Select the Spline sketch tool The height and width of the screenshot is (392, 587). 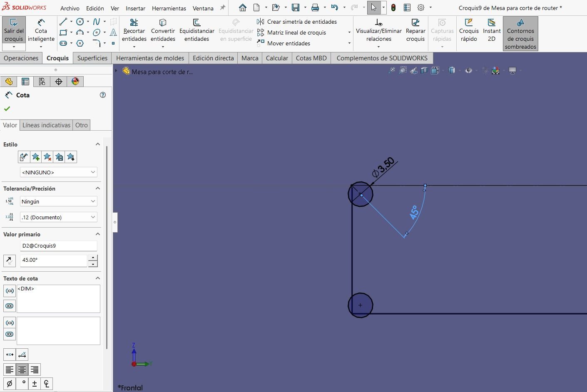click(x=96, y=22)
